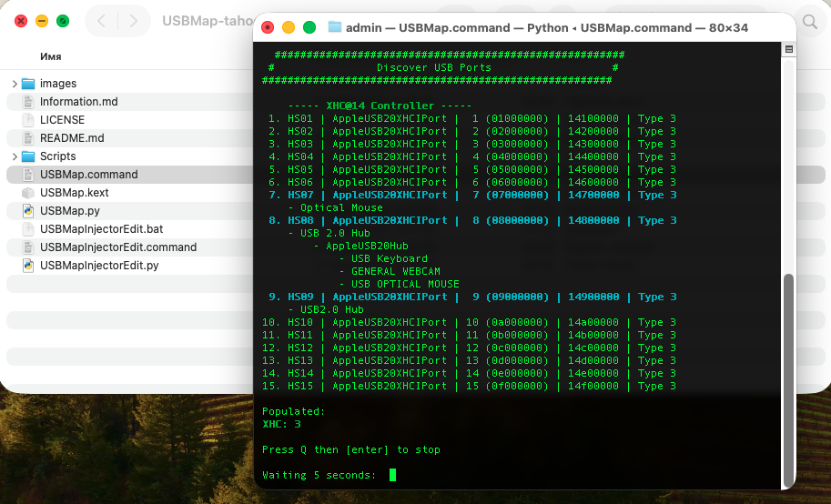The image size is (831, 504).
Task: Click the HS01 port line in Terminal
Action: tap(471, 118)
